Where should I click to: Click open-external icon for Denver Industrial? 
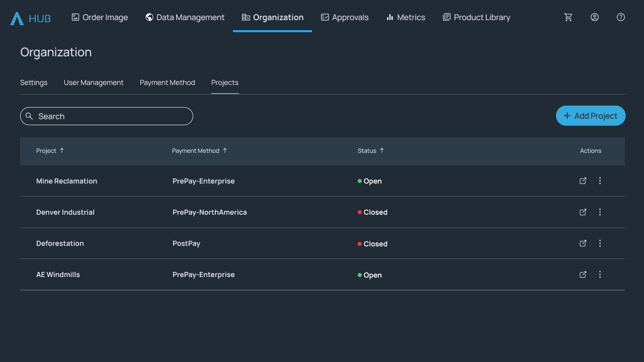[583, 212]
